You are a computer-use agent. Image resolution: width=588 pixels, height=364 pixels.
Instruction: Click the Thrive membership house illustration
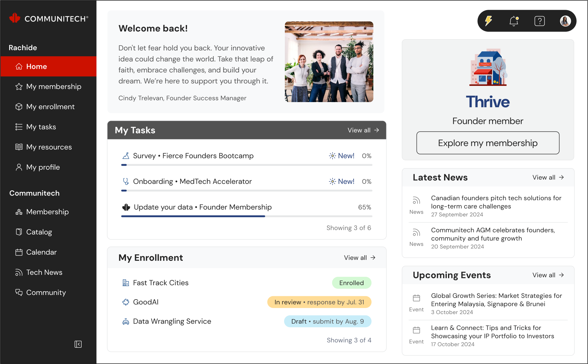tap(488, 67)
